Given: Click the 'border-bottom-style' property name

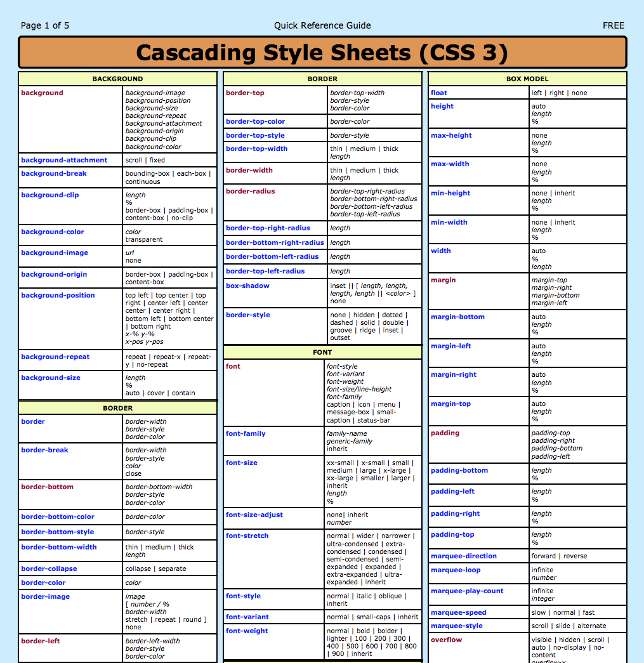Looking at the screenshot, I should (58, 532).
